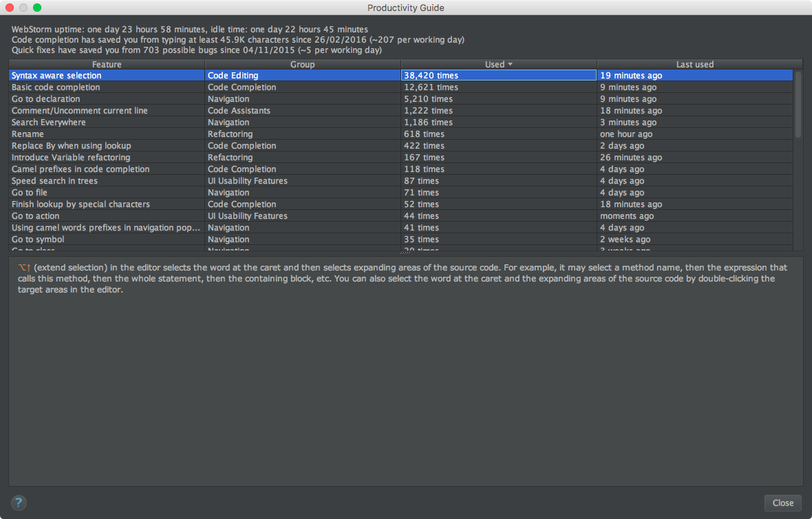Viewport: 812px width, 519px height.
Task: Click the 618 times cell
Action: [499, 134]
